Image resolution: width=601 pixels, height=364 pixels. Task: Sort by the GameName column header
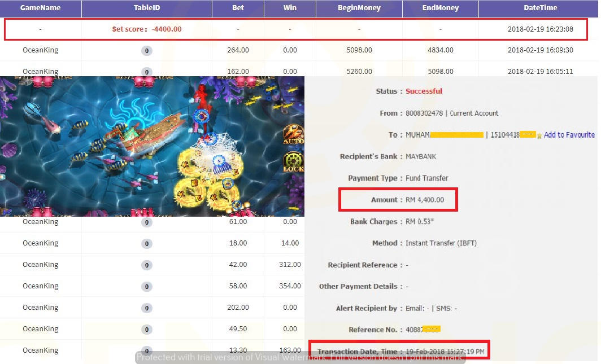pyautogui.click(x=41, y=8)
